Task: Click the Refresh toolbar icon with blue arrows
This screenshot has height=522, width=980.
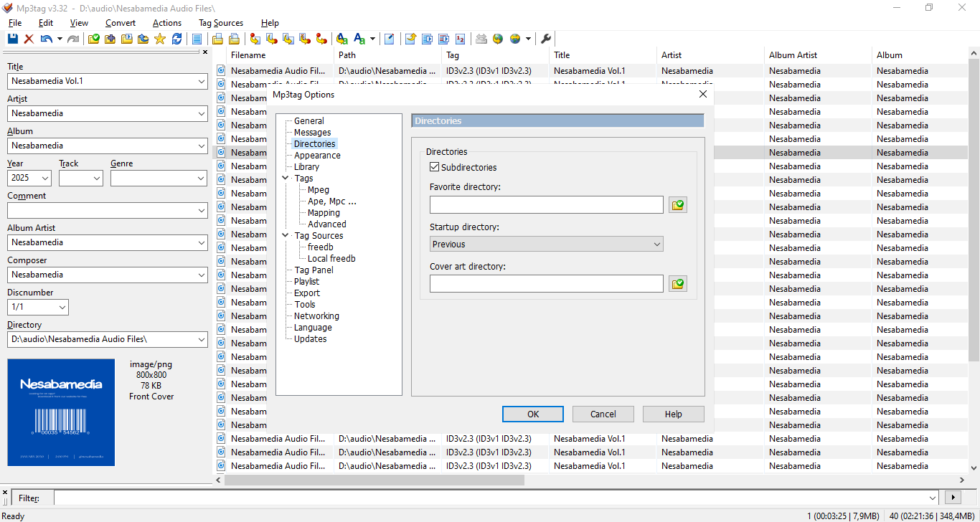Action: click(176, 39)
